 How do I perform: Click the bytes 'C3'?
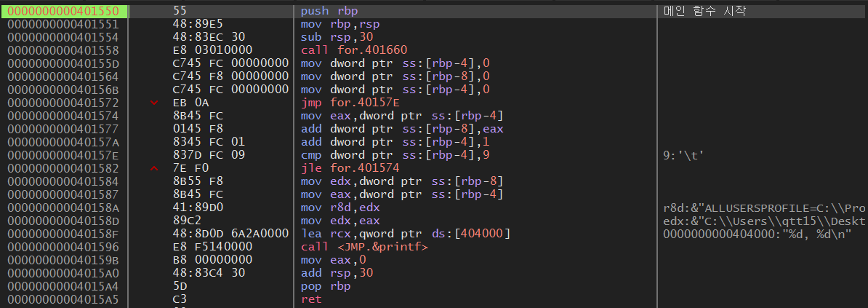pyautogui.click(x=178, y=299)
